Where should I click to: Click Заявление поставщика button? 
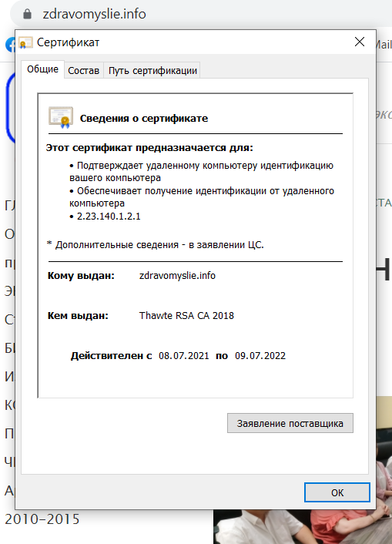pyautogui.click(x=290, y=423)
